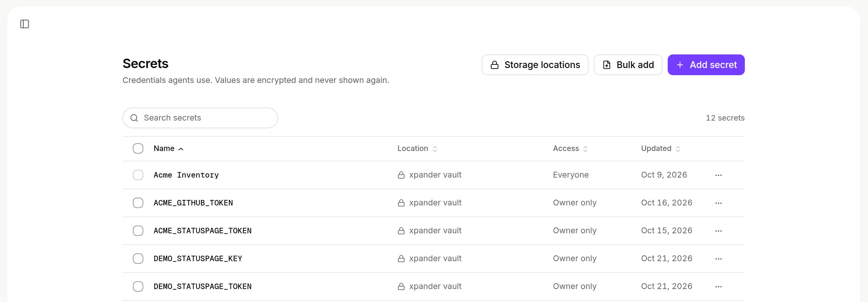
Task: Sort by Location column header
Action: [417, 148]
